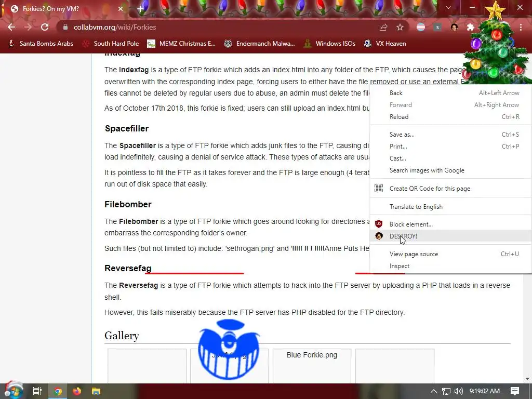Open File Explorer from the taskbar

pos(96,391)
